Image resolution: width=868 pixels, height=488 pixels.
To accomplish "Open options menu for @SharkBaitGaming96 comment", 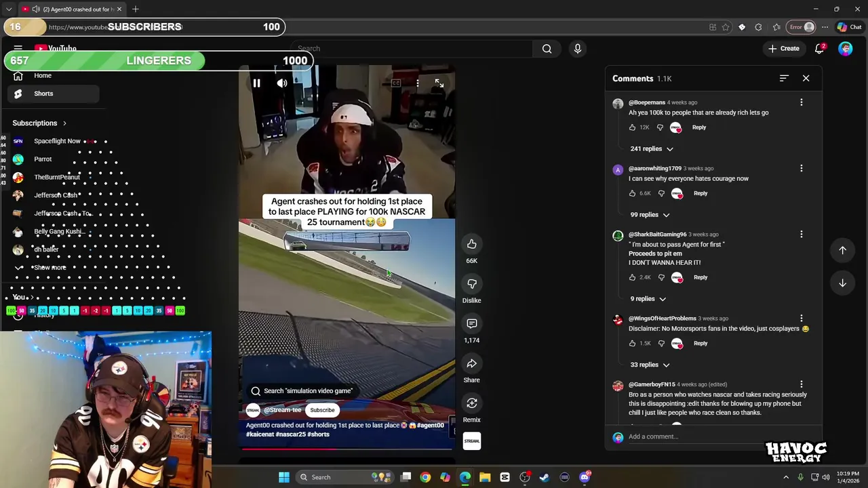I will point(802,235).
